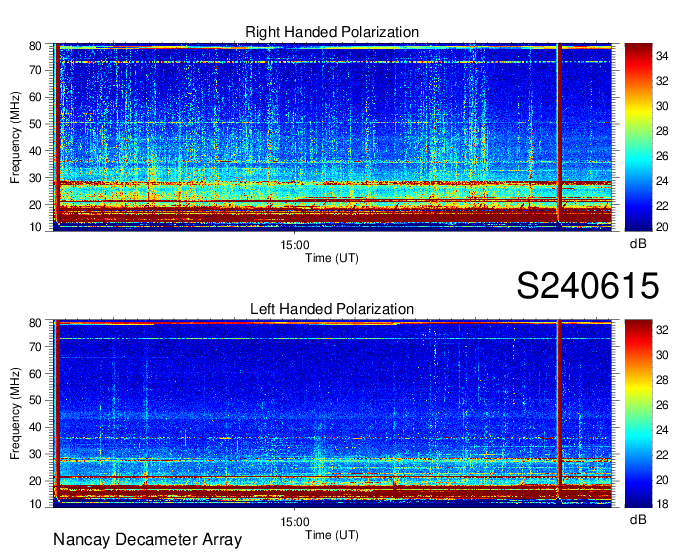
Task: Select the 80 MHz tick on the Right Handed axis
Action: (36, 46)
